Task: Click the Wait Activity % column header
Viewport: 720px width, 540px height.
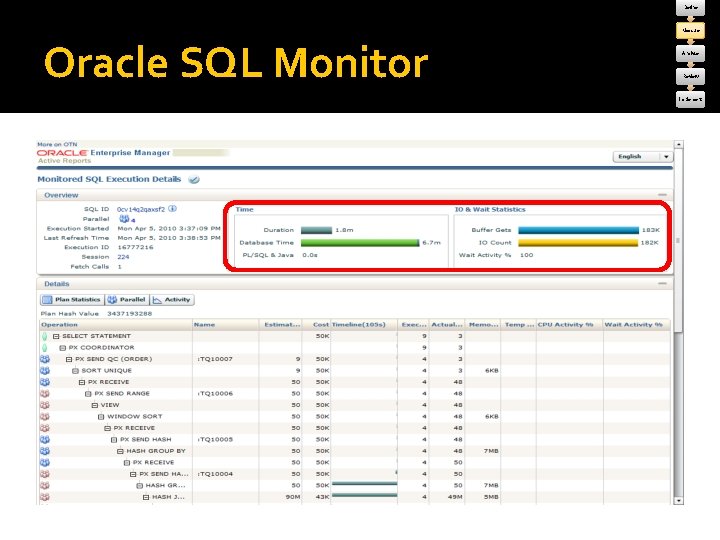Action: pos(636,325)
